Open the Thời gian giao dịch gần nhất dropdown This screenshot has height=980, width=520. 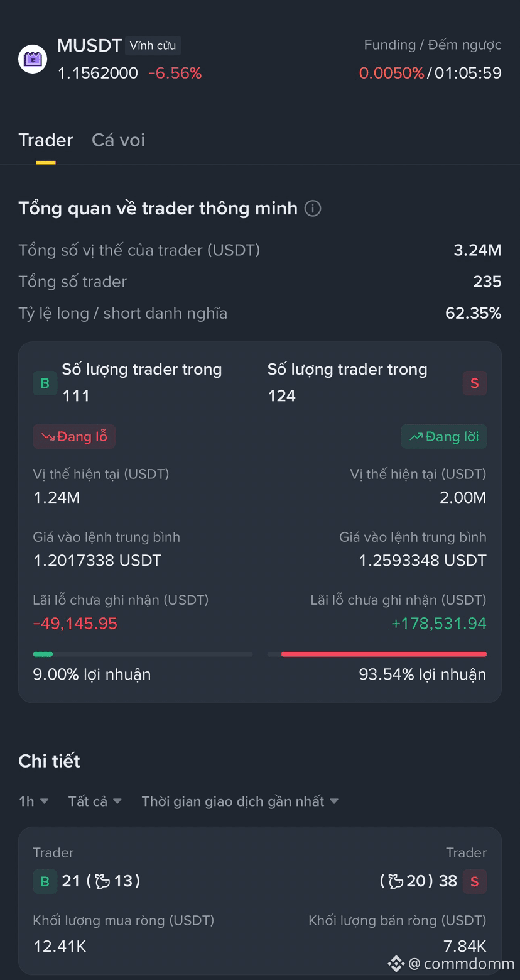pyautogui.click(x=240, y=801)
